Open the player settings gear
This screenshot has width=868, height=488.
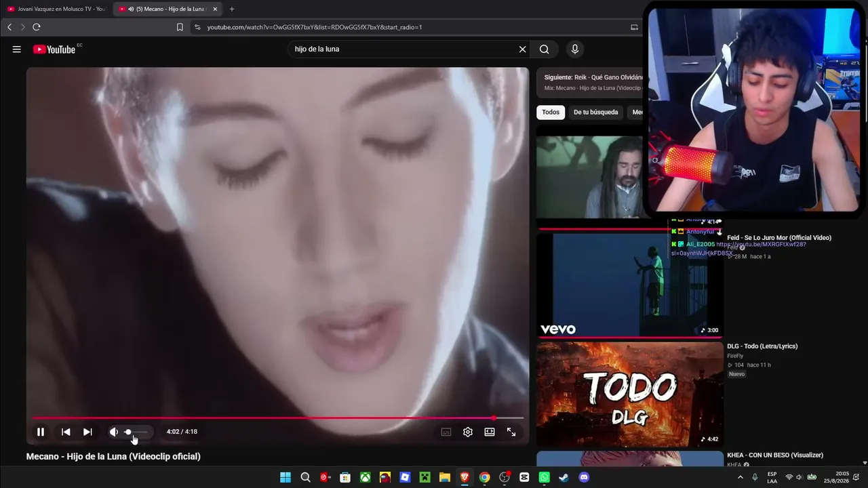(468, 432)
